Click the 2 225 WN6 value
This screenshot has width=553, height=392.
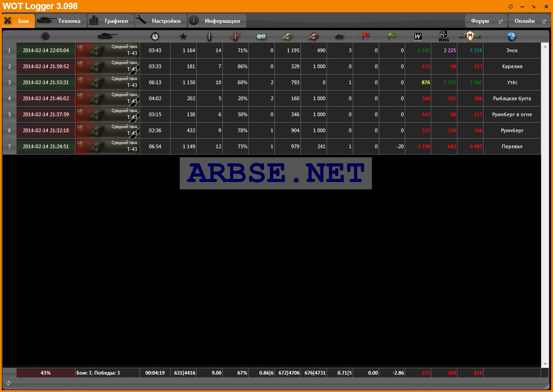pyautogui.click(x=444, y=50)
